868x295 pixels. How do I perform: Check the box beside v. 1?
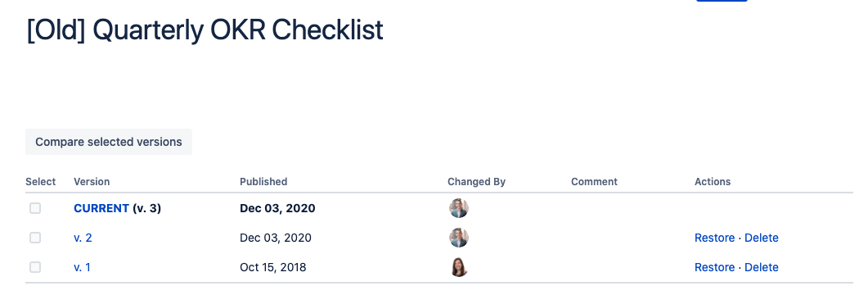[35, 267]
